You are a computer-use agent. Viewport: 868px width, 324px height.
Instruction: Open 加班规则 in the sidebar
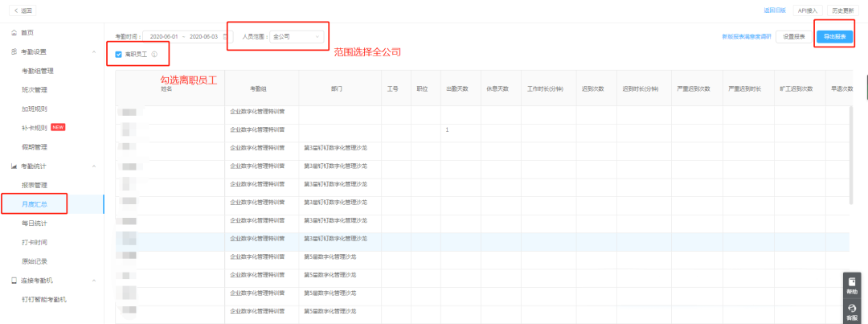[x=35, y=109]
